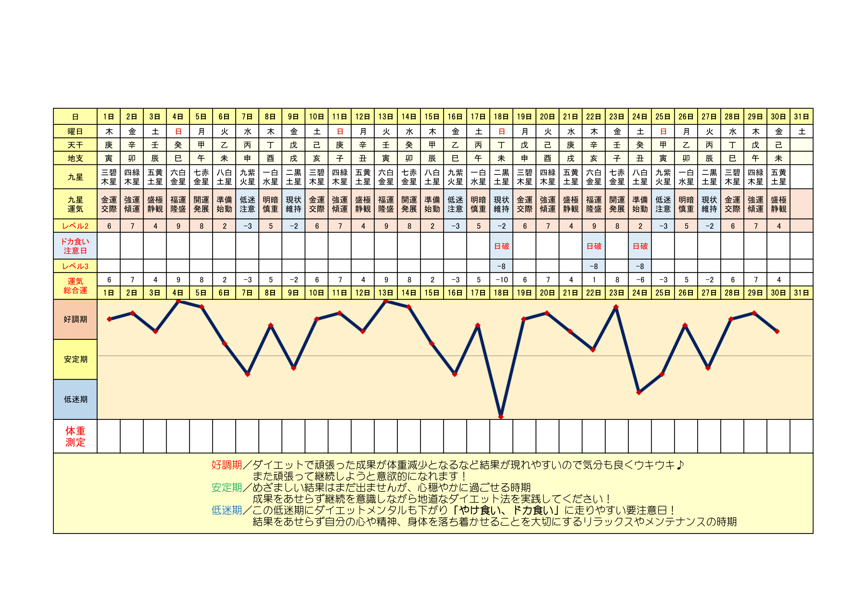Click the 31日 header in top row

click(x=801, y=117)
